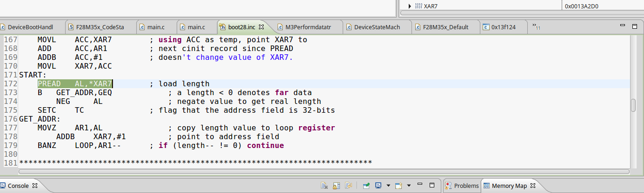The image size is (644, 193).
Task: Open the Display Selected Console dropdown arrow
Action: click(x=388, y=186)
